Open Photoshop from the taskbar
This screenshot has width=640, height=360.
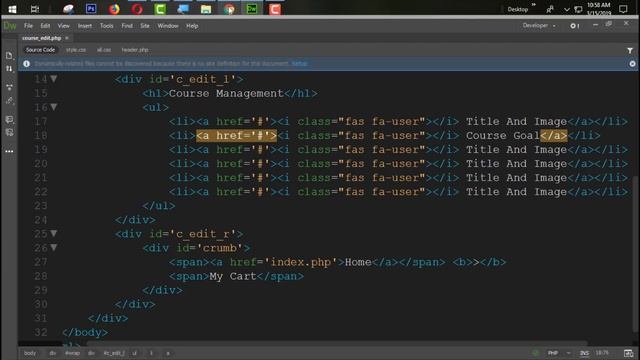(x=91, y=9)
